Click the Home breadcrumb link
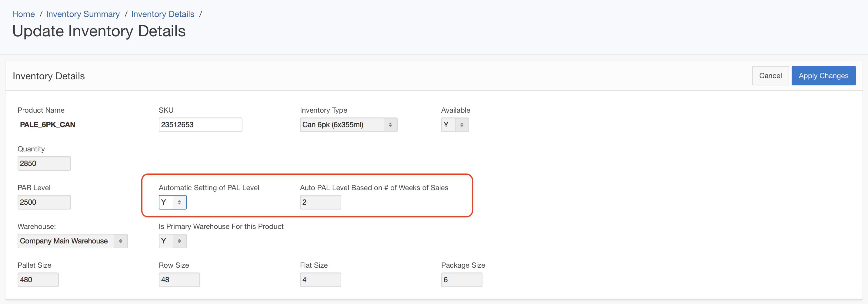Viewport: 868px width, 304px height. (x=23, y=14)
